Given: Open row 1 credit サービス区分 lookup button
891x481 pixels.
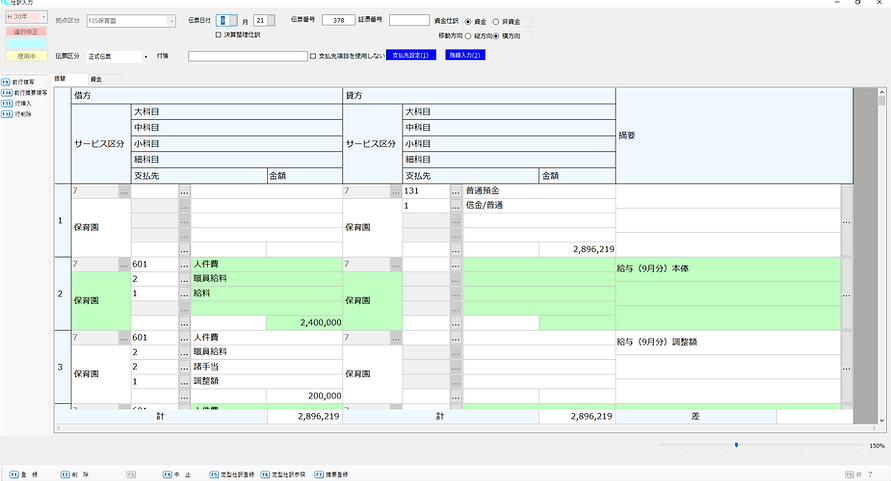Looking at the screenshot, I should [x=396, y=192].
